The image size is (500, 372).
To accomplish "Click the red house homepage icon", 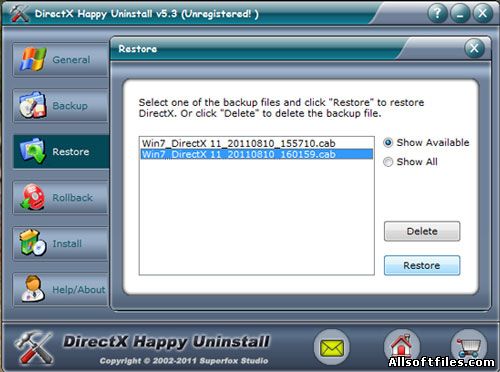I will coord(402,347).
